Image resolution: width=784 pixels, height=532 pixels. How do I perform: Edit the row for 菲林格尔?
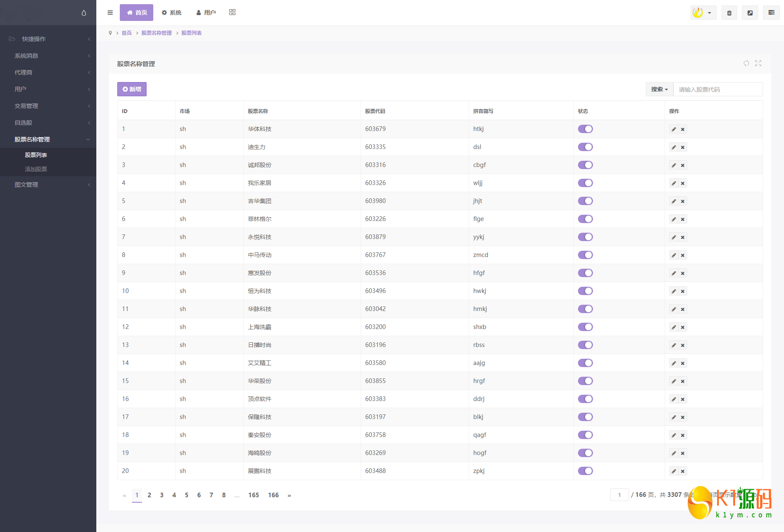(x=673, y=219)
